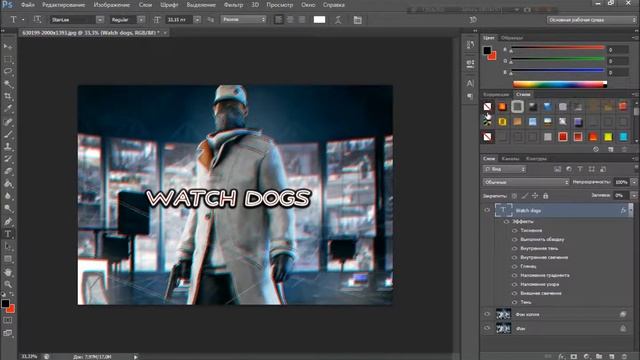The image size is (640, 360).
Task: Switch to the Каналы tab
Action: tap(510, 159)
